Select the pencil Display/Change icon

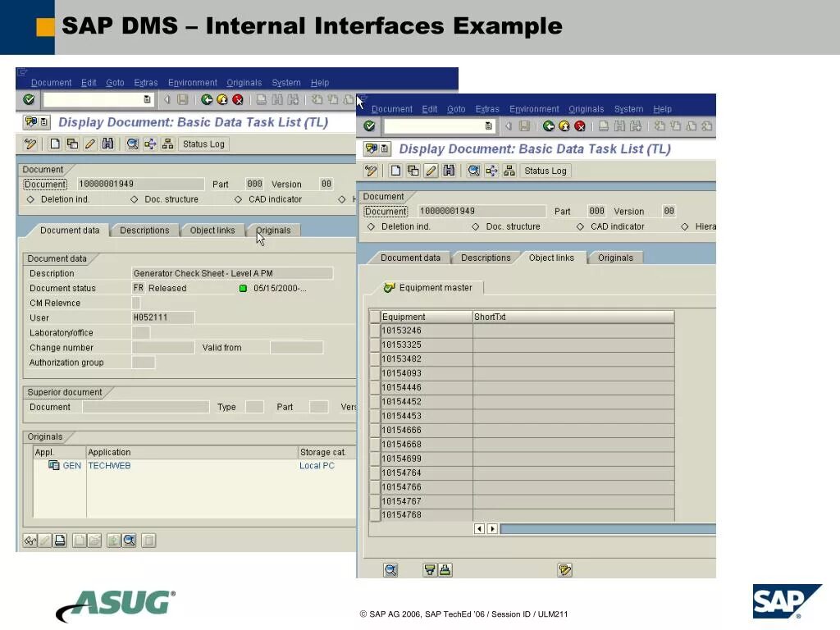(431, 171)
